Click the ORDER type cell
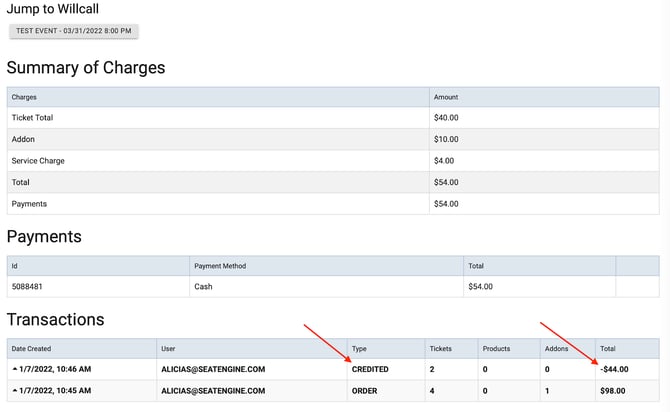Image resolution: width=670 pixels, height=412 pixels. click(x=364, y=391)
